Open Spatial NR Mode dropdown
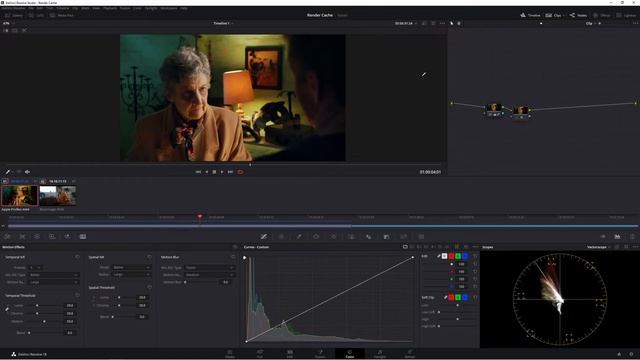 click(131, 267)
